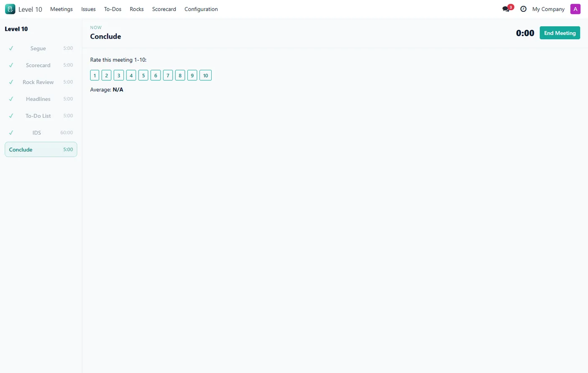Go to the Scorecard agenda step
This screenshot has width=588, height=373.
[41, 65]
